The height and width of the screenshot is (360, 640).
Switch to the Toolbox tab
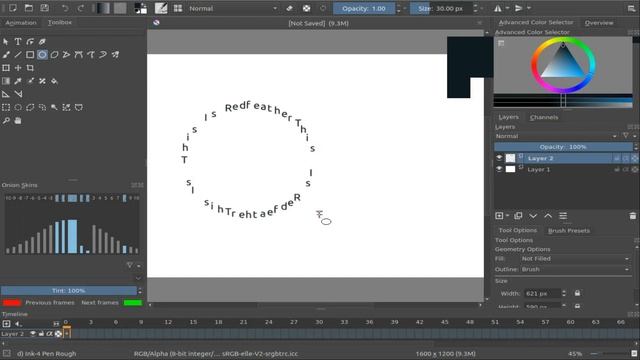point(60,22)
